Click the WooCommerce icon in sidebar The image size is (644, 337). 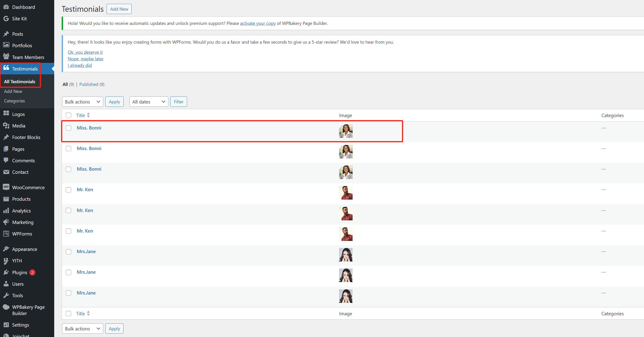[x=6, y=187]
